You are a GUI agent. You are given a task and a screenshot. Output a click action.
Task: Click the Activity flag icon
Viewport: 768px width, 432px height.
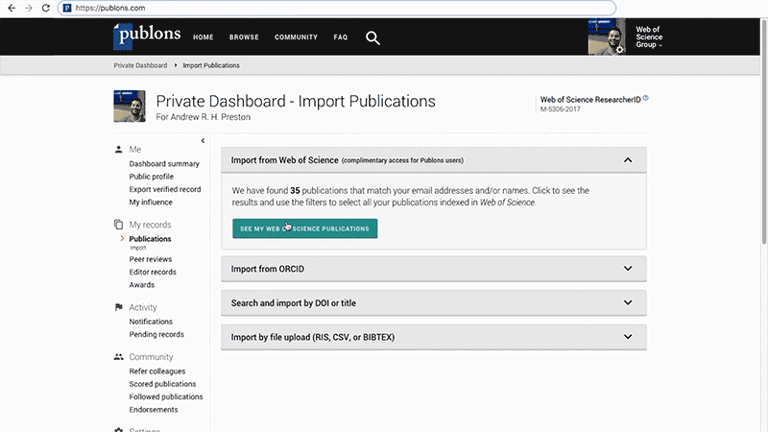(x=118, y=307)
